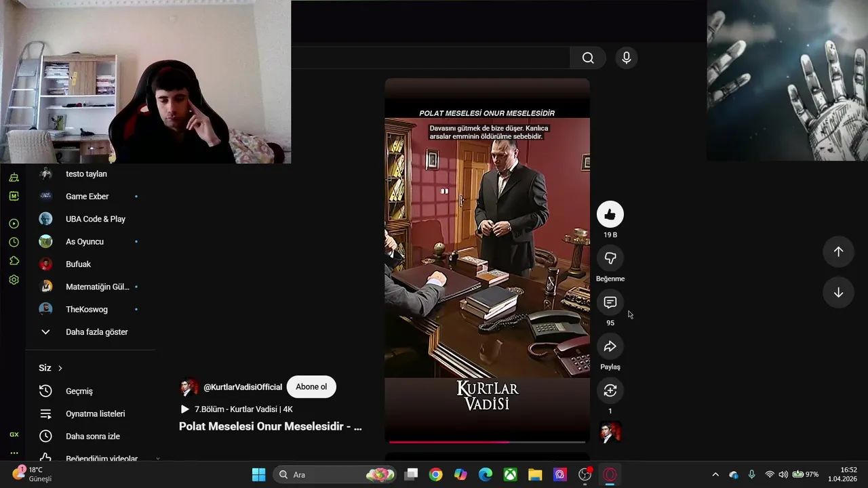Open the Windows Start menu

click(x=258, y=474)
